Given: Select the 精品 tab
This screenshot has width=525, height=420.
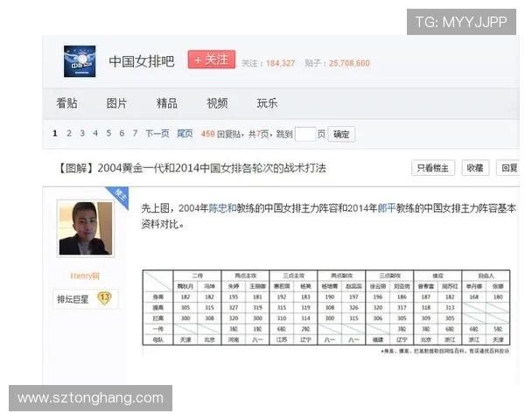Looking at the screenshot, I should [x=166, y=103].
